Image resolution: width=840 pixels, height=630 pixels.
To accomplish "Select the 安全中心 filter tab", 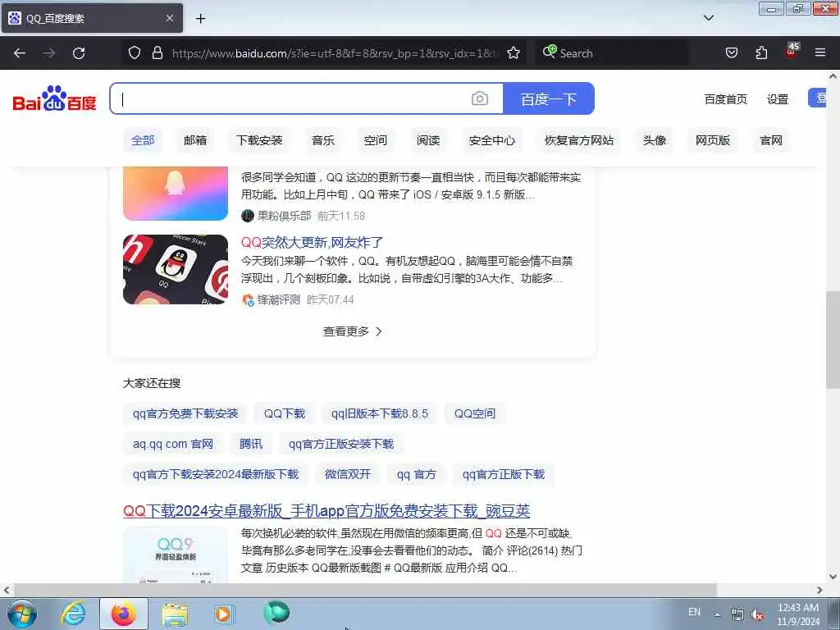I will (492, 140).
